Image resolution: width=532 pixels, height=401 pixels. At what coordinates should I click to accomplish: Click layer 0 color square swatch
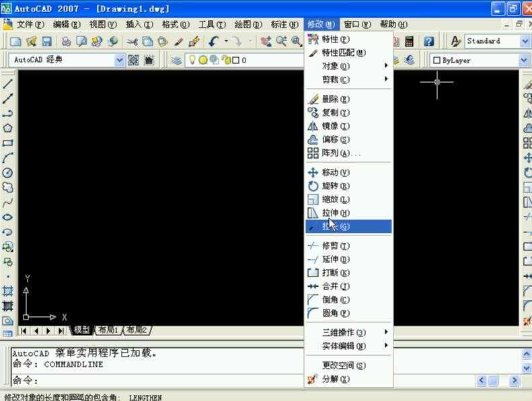click(x=236, y=61)
